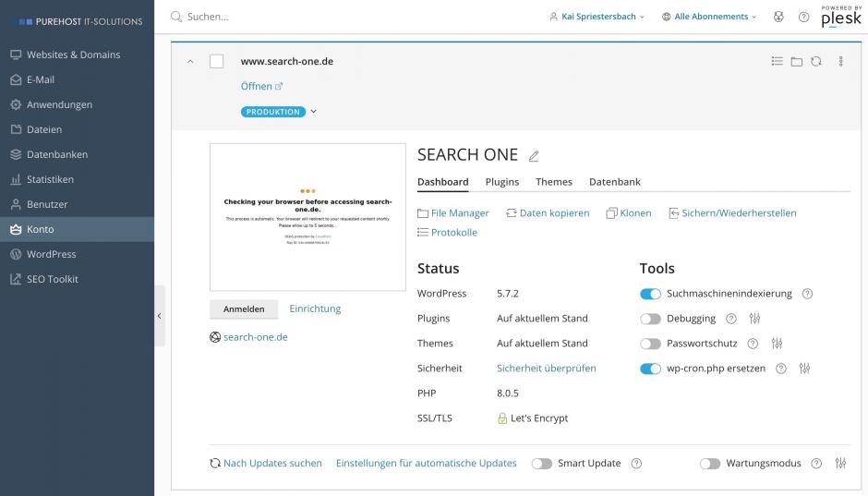Tick the checkbox next to www.search-one.de
The width and height of the screenshot is (868, 496).
coord(217,62)
